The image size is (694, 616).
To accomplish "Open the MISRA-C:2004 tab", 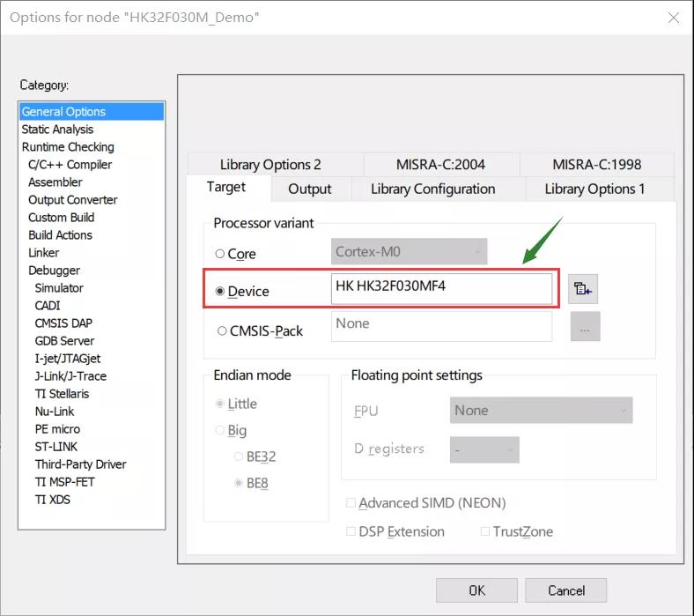I will [x=440, y=165].
